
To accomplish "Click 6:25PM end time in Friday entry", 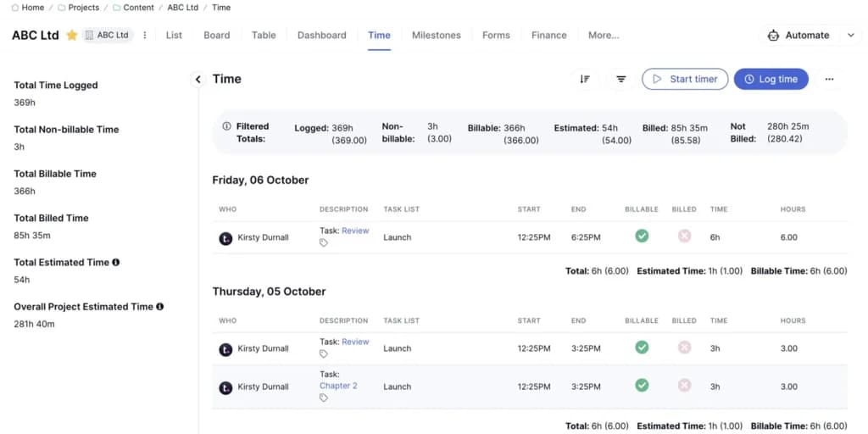I will pos(586,237).
